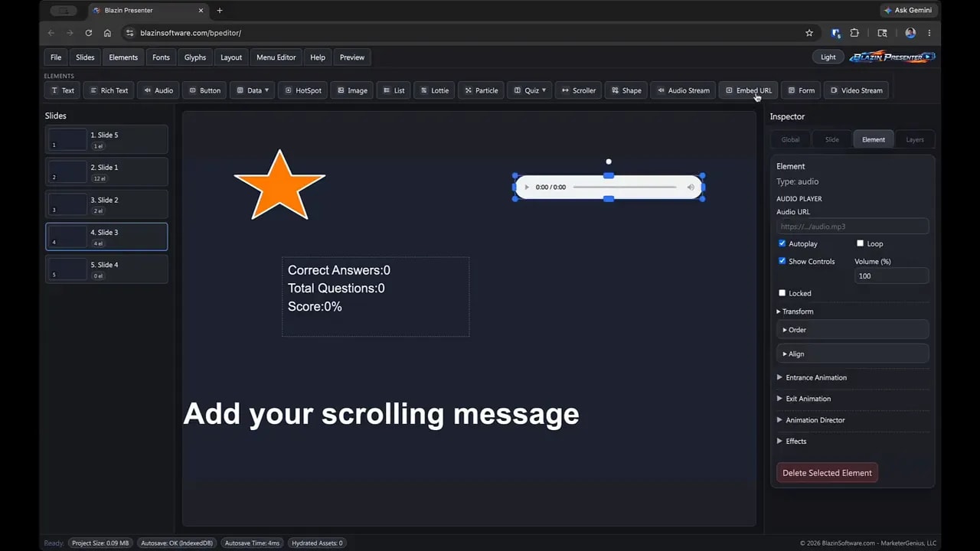
Task: Expand the Animation Director section
Action: tap(811, 420)
